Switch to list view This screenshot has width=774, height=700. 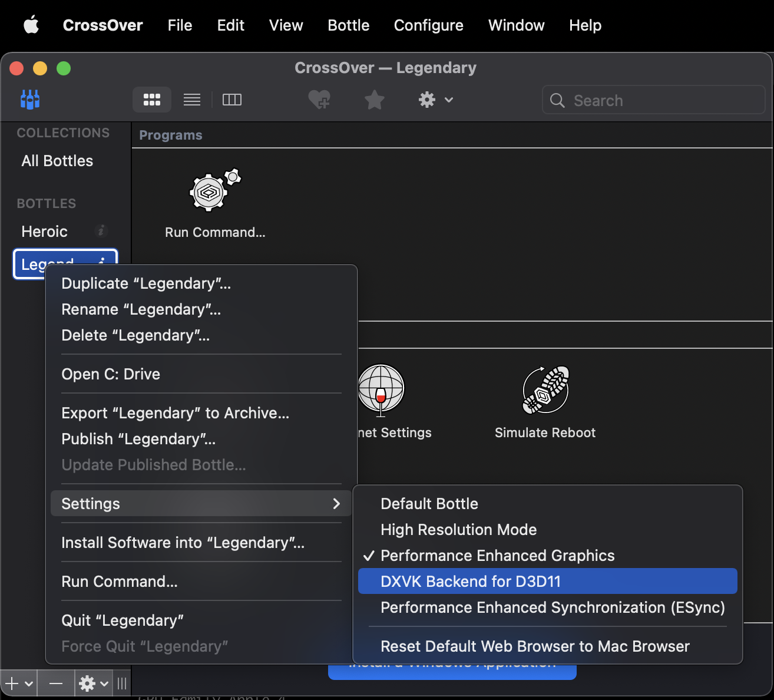tap(192, 100)
